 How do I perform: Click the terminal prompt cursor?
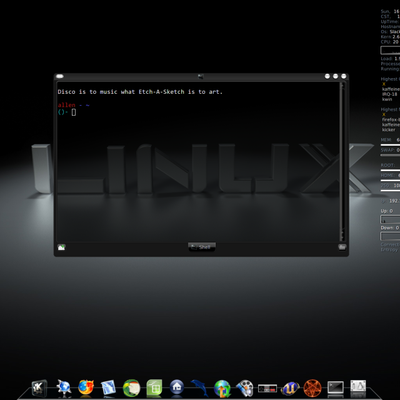(74, 112)
